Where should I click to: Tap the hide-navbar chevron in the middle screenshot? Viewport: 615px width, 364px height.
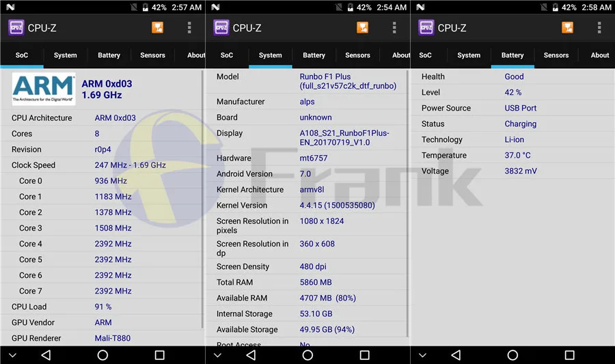pos(218,355)
